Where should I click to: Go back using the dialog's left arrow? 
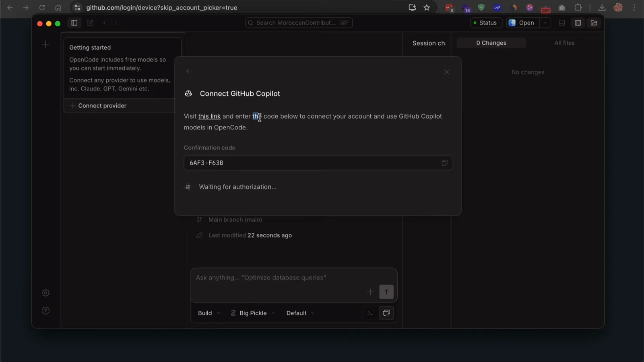point(189,71)
